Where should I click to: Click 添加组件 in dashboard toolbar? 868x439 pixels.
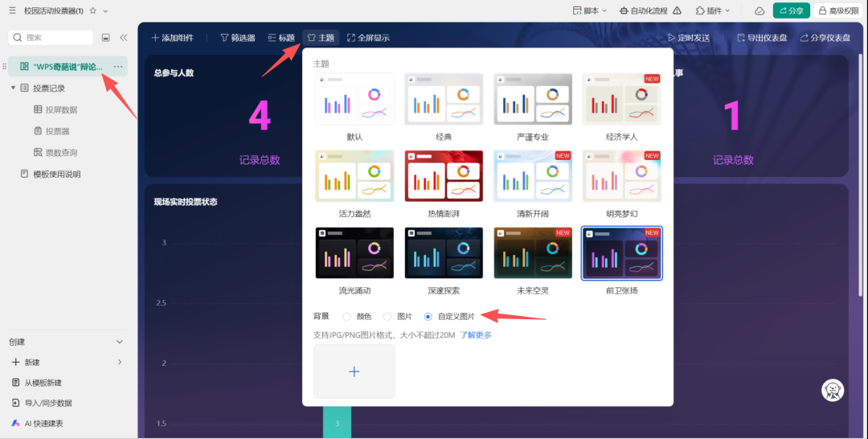172,38
